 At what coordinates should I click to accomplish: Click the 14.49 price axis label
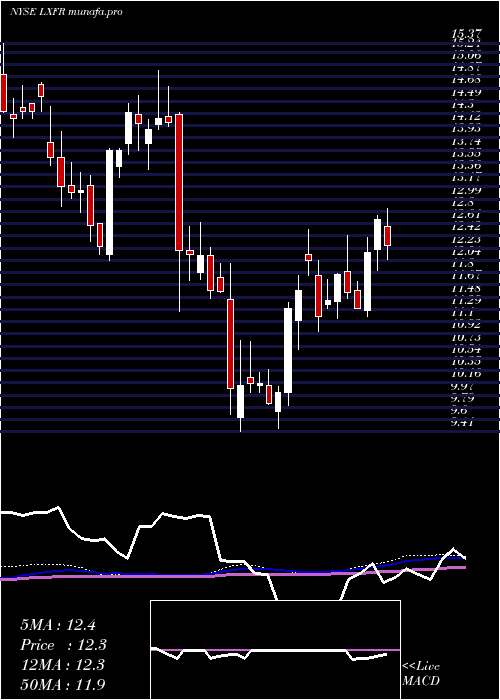point(466,93)
